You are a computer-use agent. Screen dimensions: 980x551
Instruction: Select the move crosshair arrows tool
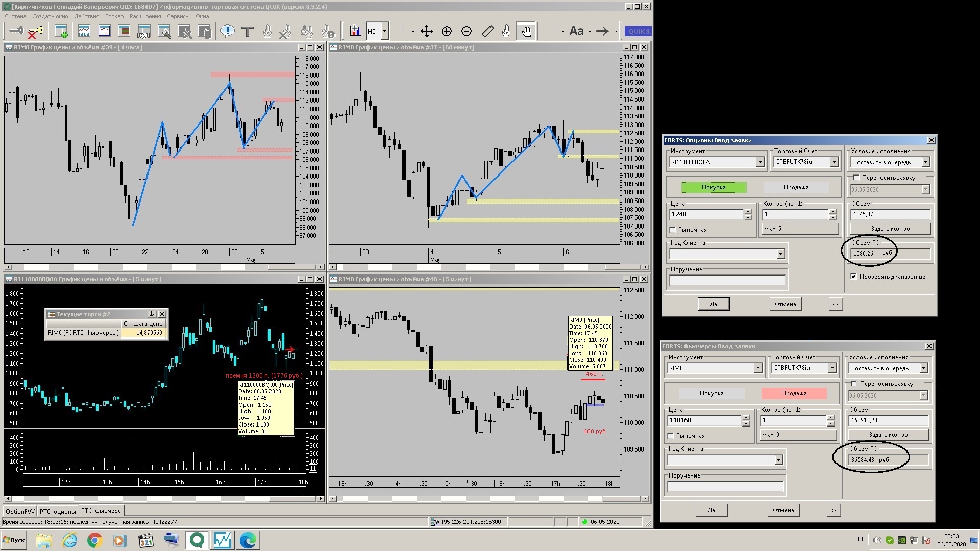[426, 32]
